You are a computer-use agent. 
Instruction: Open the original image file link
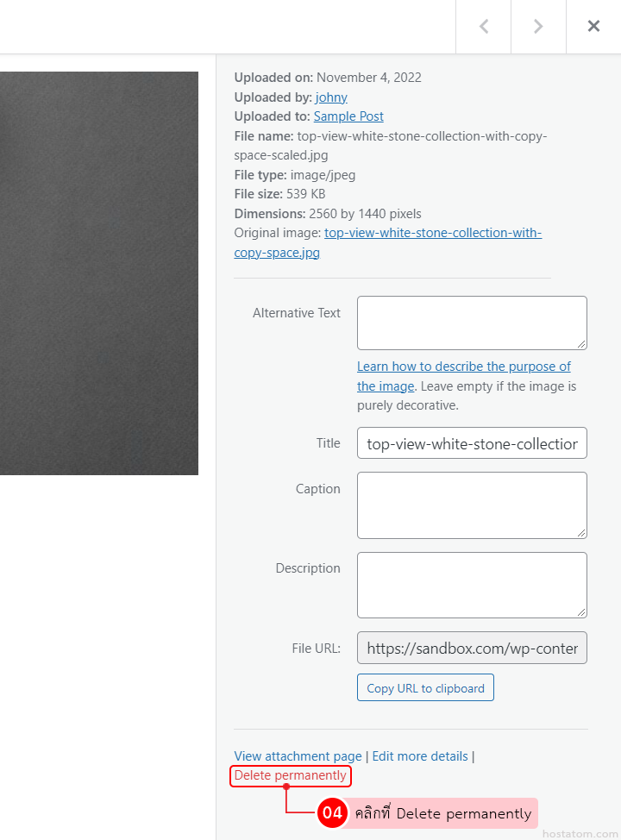click(x=432, y=234)
